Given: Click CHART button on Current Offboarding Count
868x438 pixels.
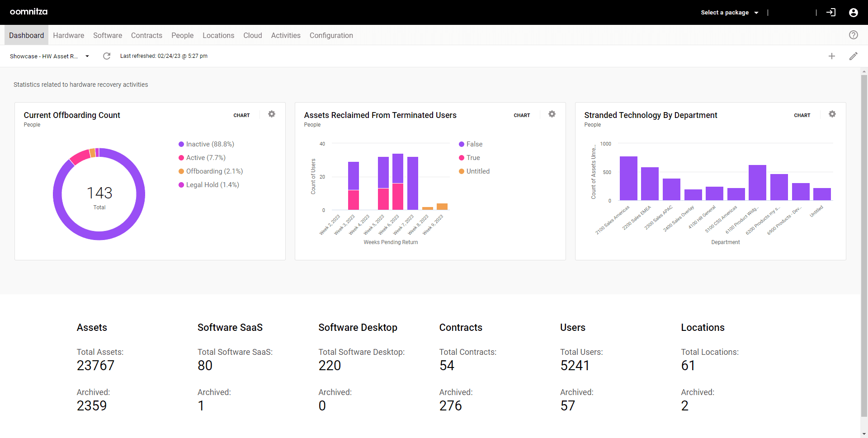Looking at the screenshot, I should [241, 115].
